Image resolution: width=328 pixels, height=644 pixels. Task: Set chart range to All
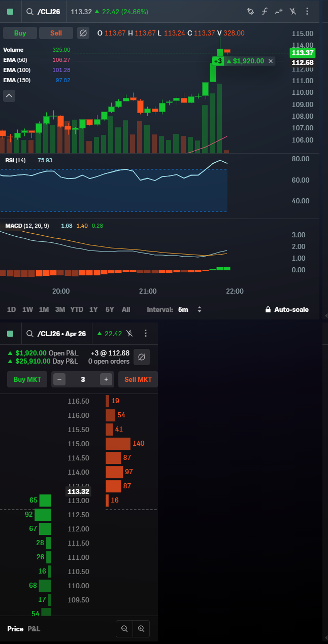point(126,309)
